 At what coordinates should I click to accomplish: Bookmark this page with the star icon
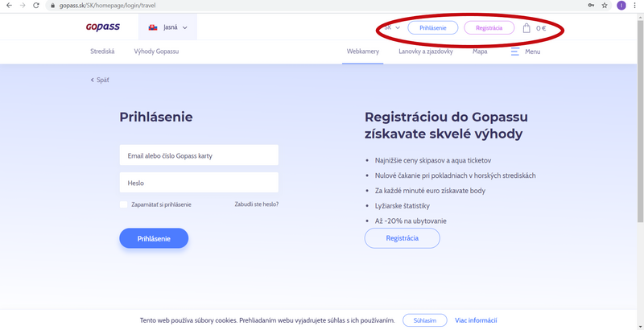(605, 6)
